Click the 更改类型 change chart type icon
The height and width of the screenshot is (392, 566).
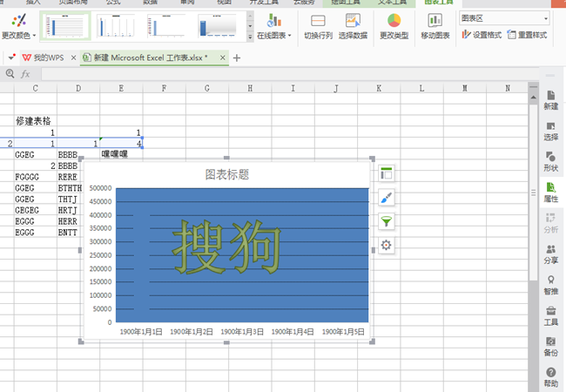click(x=394, y=26)
